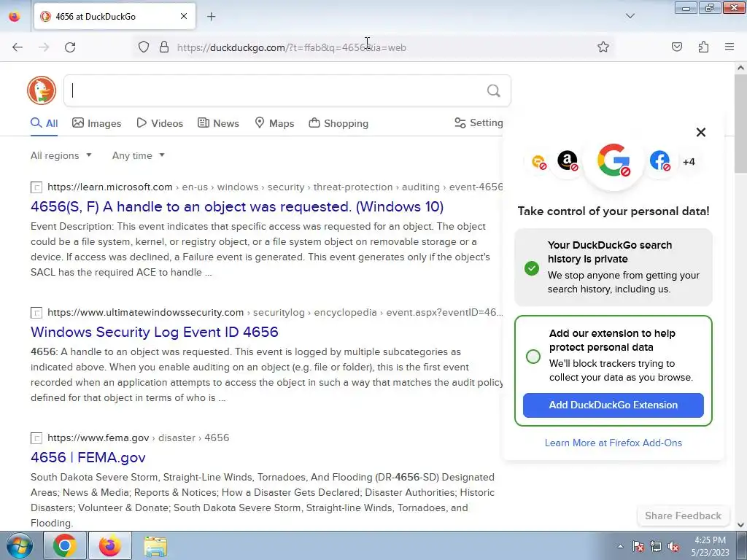List all tabs chevron dropdown
Screen dimensions: 747x560
[630, 16]
